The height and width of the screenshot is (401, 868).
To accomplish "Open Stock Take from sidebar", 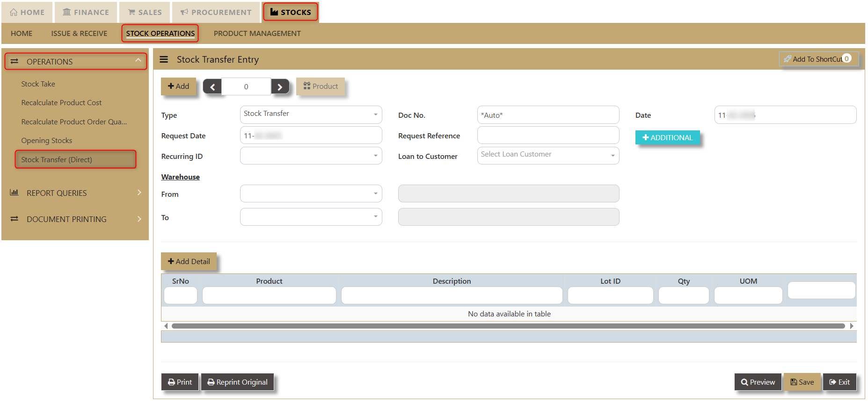I will [x=38, y=84].
